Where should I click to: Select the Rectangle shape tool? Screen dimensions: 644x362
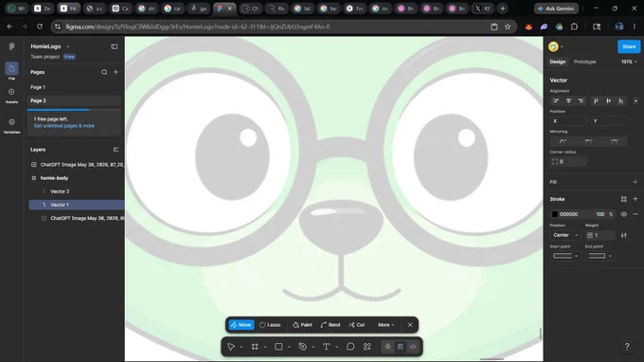pyautogui.click(x=278, y=347)
